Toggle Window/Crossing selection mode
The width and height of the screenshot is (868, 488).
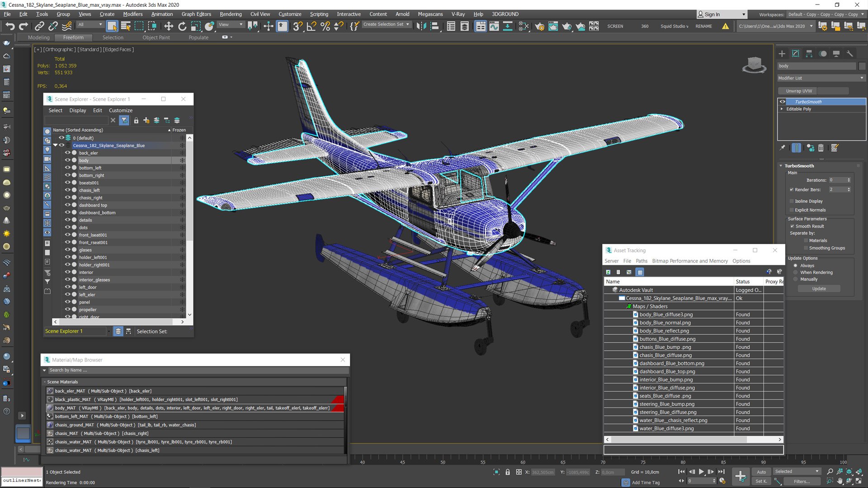[x=152, y=26]
